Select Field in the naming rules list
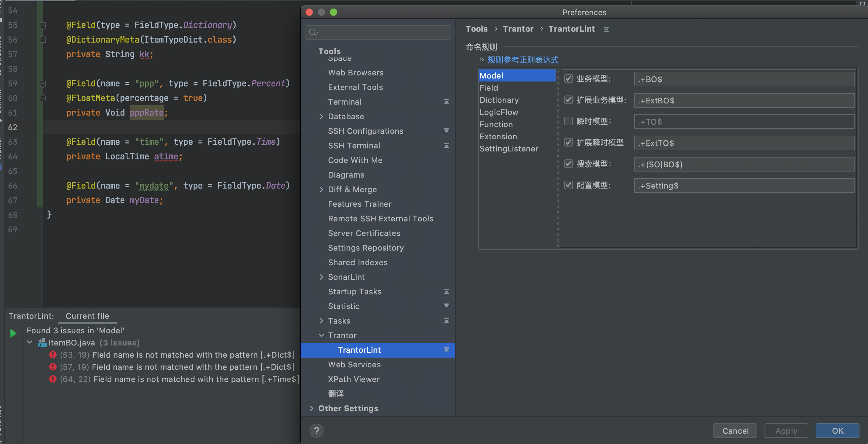Viewport: 868px width, 444px height. [517, 88]
